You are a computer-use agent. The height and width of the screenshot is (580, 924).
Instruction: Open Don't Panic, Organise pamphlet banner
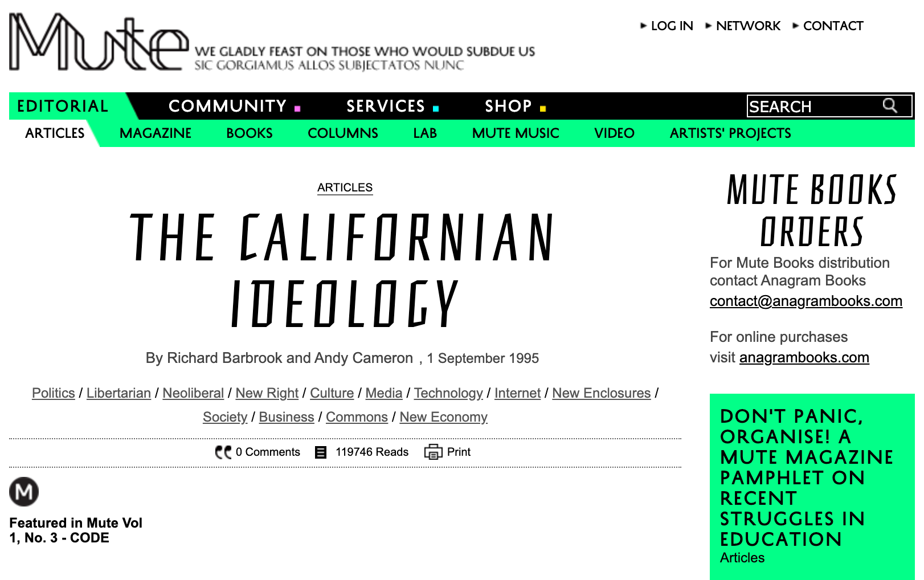coord(807,477)
